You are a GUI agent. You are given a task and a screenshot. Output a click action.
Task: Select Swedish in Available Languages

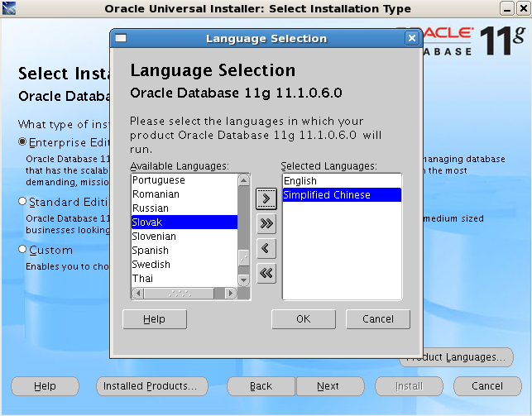pos(185,264)
